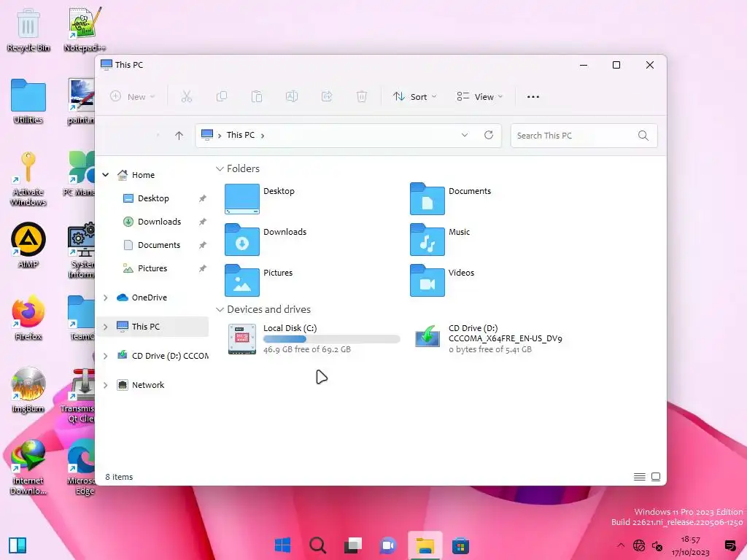Image resolution: width=747 pixels, height=560 pixels.
Task: Open Network in navigation pane
Action: click(x=141, y=385)
